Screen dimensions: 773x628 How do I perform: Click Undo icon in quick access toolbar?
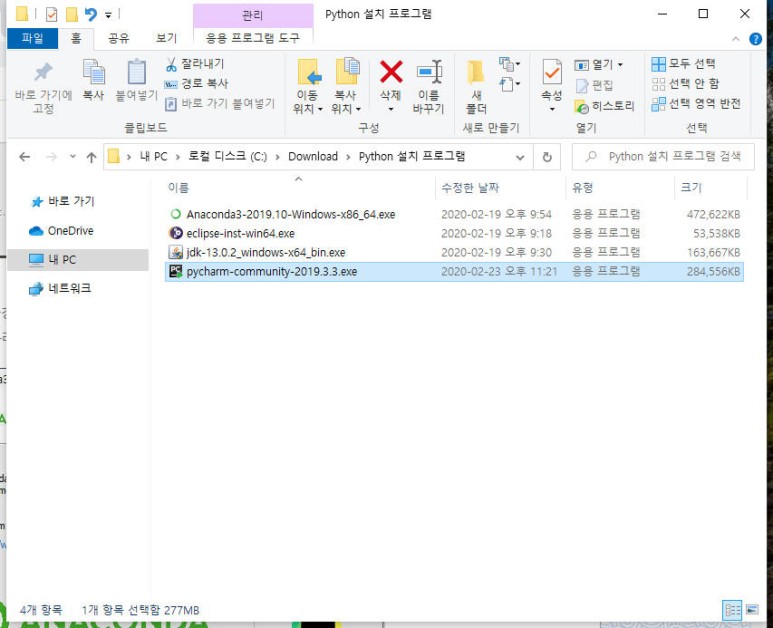click(x=91, y=14)
